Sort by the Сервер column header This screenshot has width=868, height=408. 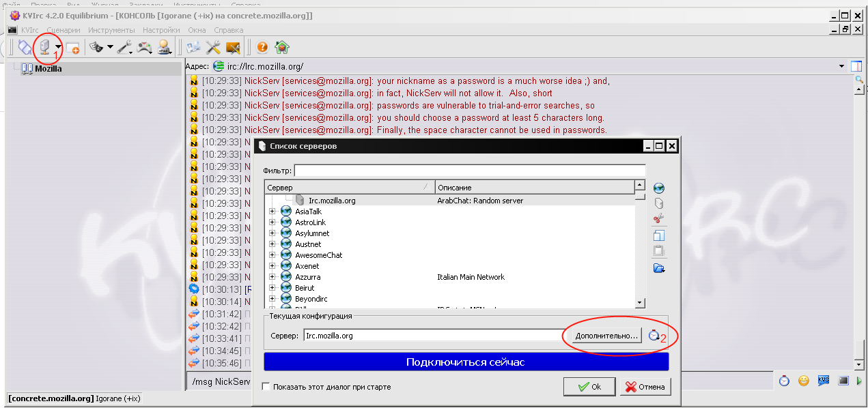click(350, 187)
